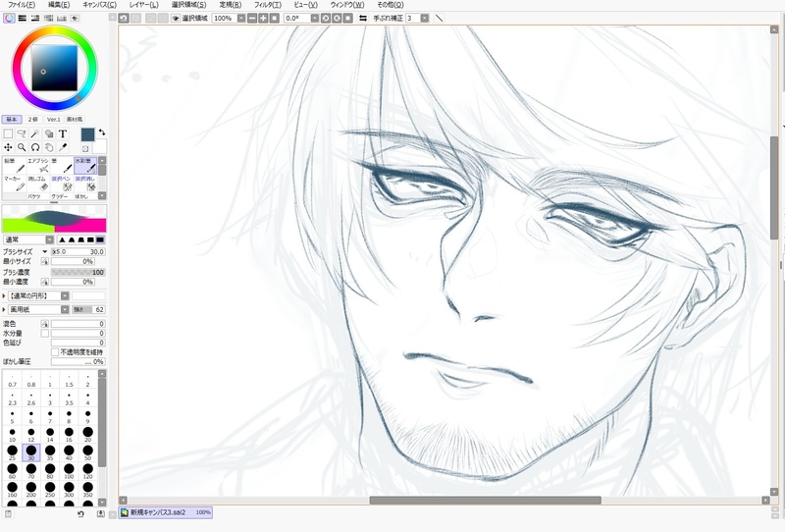Image resolution: width=785 pixels, height=532 pixels.
Task: Open the レイヤー(L) menu
Action: click(144, 5)
